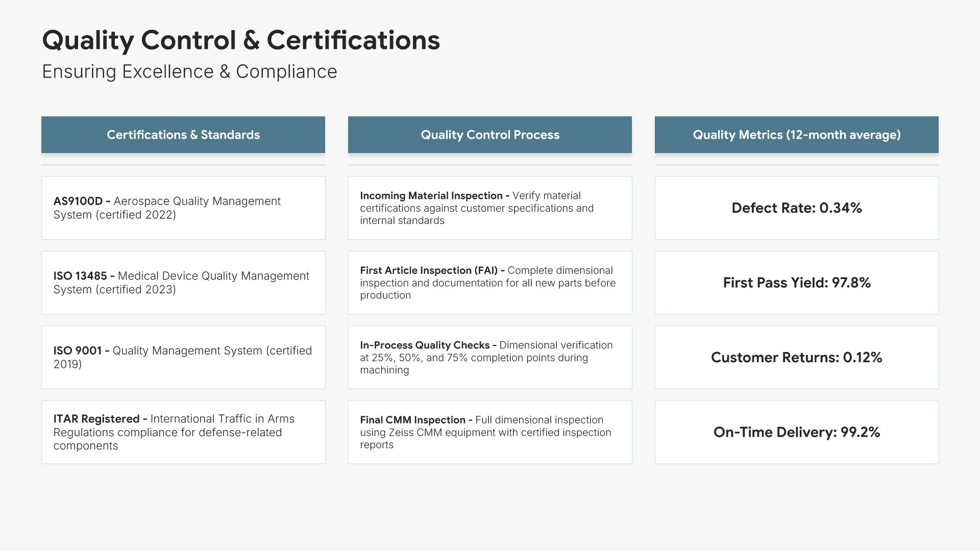Select the ISO 13485 certification card
The height and width of the screenshot is (551, 980).
click(183, 283)
